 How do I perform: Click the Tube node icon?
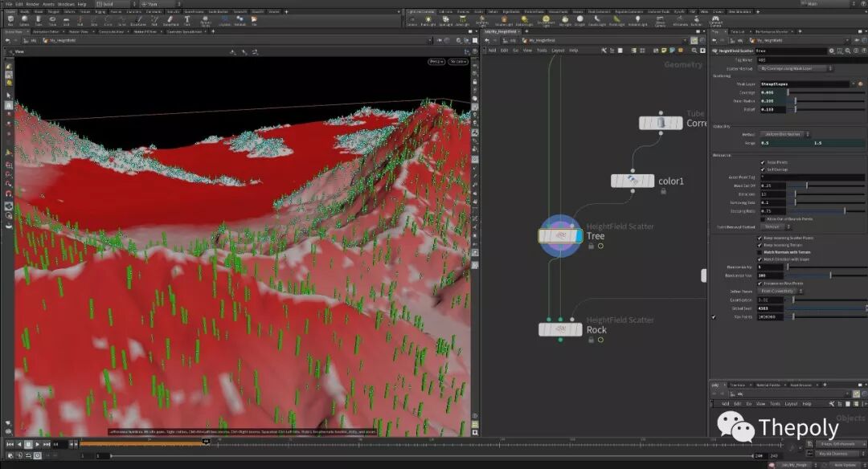point(660,123)
